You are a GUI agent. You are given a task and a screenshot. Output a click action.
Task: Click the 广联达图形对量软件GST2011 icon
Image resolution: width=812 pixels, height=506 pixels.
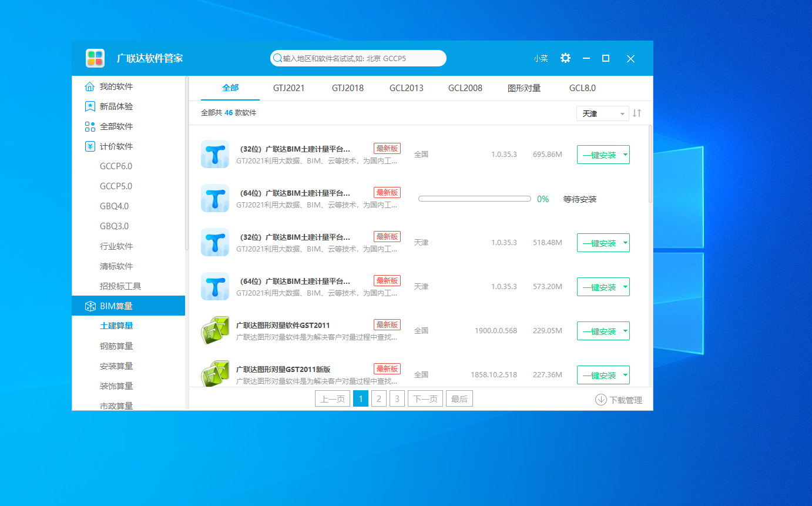coord(214,330)
